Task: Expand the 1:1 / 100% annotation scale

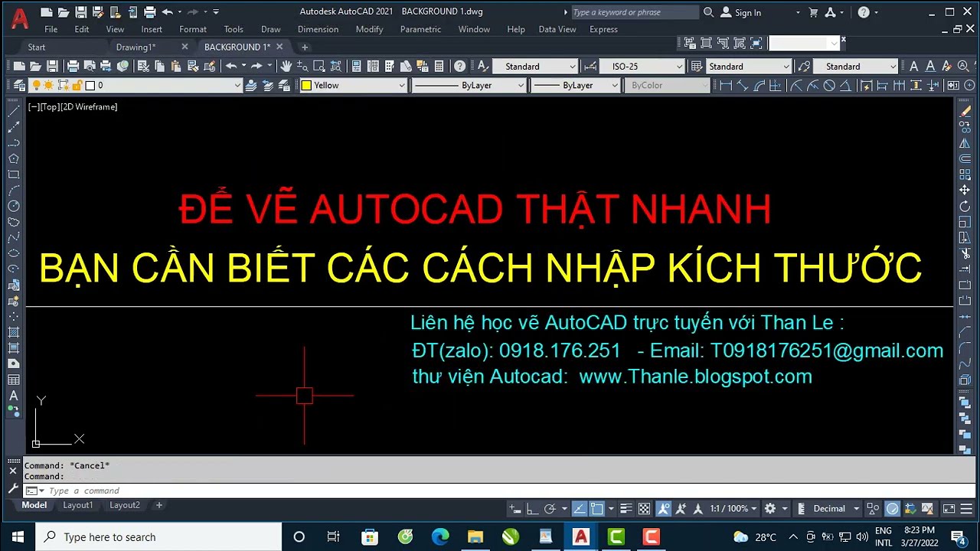Action: tap(733, 509)
